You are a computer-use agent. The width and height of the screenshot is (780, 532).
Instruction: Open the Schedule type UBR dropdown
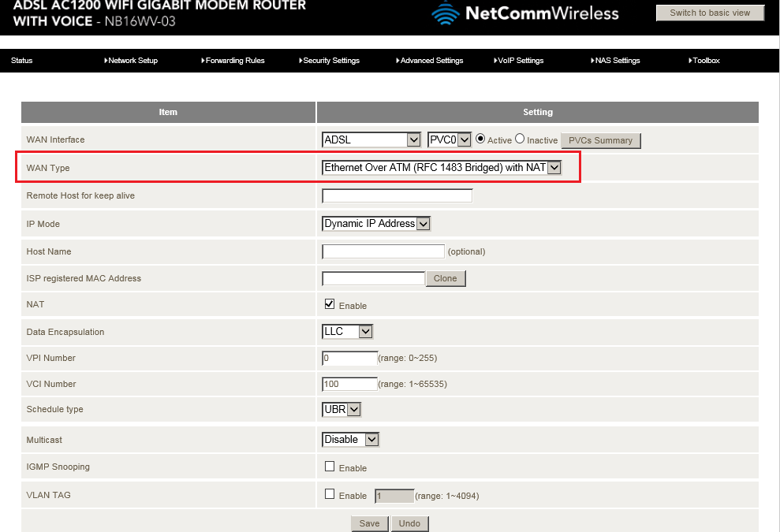[x=341, y=410]
